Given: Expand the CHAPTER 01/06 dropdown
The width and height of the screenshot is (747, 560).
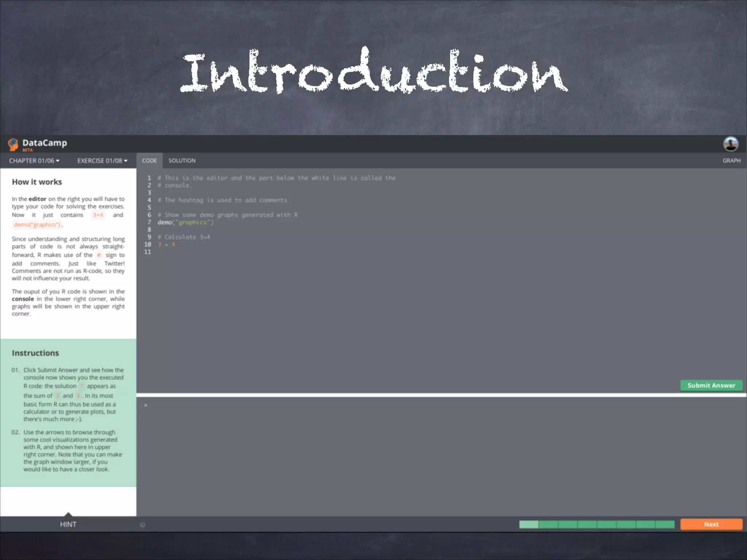Looking at the screenshot, I should 34,161.
